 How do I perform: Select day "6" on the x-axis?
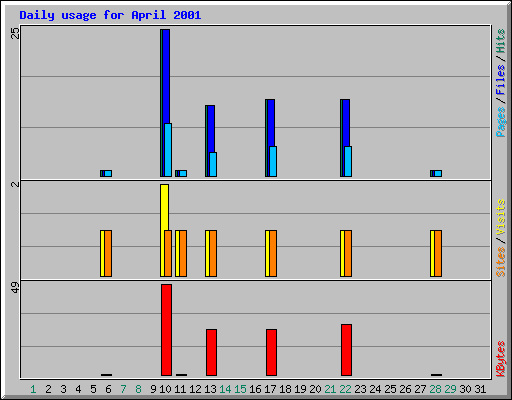click(x=108, y=389)
